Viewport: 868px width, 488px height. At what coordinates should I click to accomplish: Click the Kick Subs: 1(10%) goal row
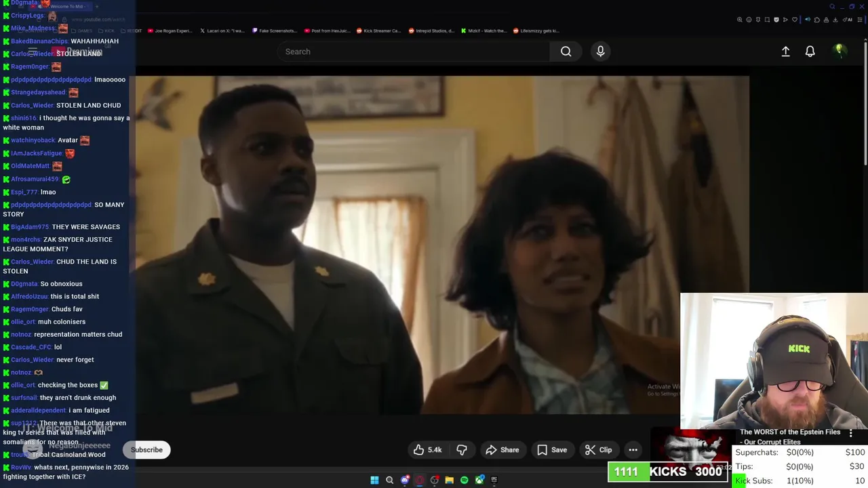point(800,481)
